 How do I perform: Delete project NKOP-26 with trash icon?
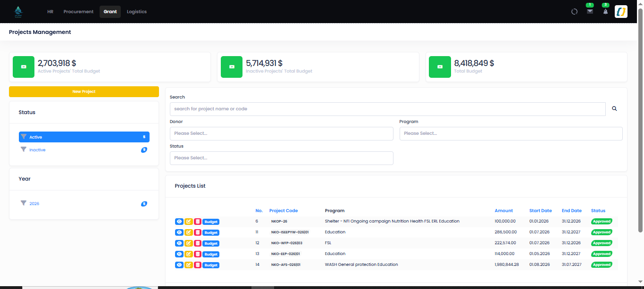click(198, 222)
